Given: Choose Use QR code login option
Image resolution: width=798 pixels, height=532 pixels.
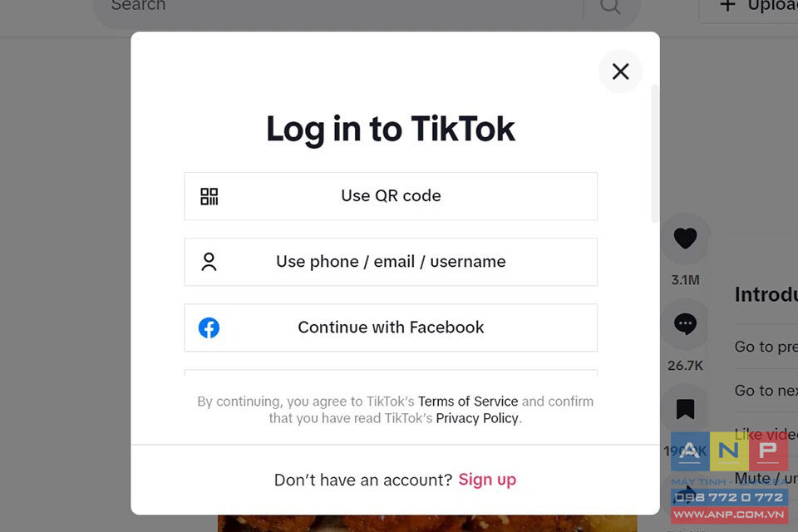Looking at the screenshot, I should pos(391,196).
